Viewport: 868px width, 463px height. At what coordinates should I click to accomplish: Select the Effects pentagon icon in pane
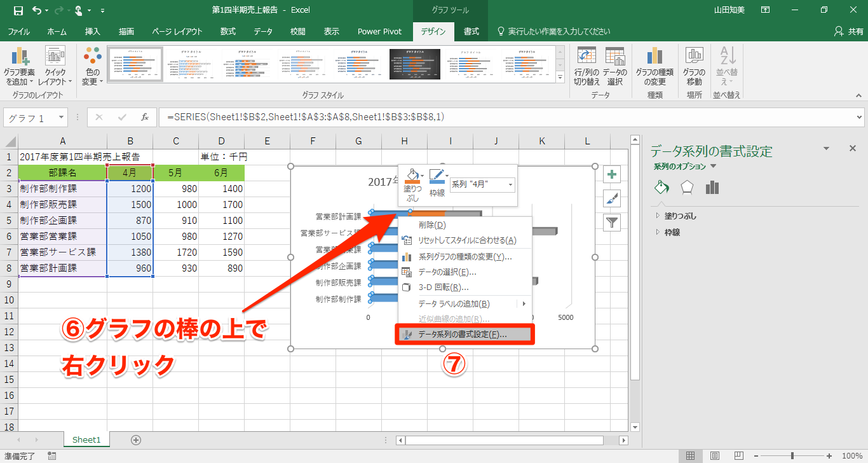(687, 188)
